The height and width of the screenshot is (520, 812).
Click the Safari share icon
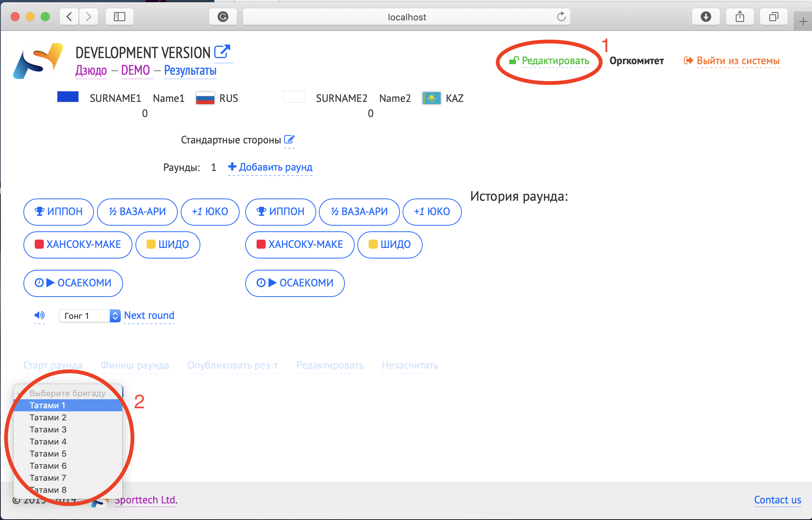[x=740, y=17]
